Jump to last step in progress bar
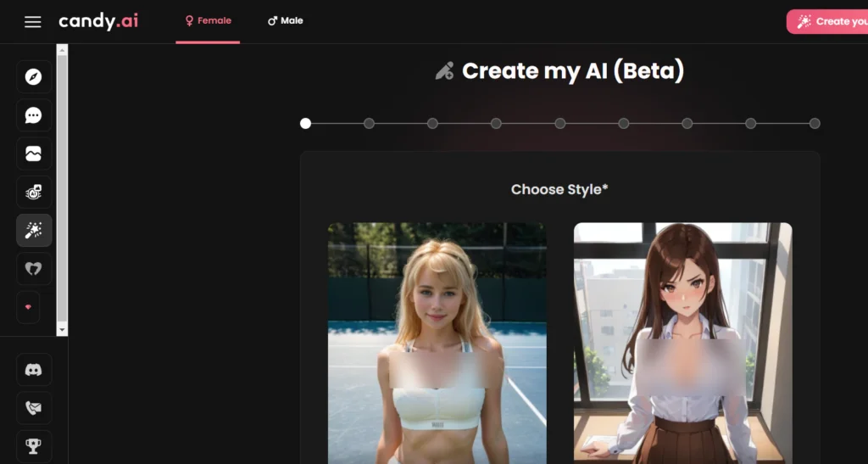Viewport: 868px width, 464px height. 815,124
